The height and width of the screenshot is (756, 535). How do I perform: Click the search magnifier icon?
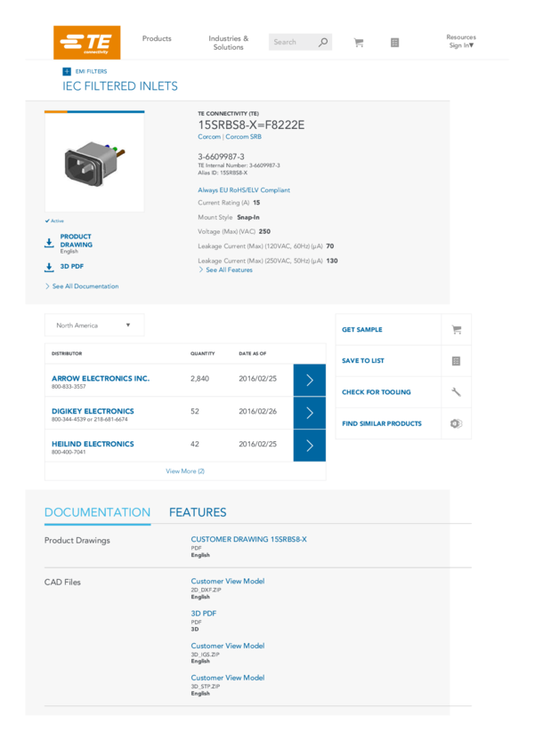coord(323,42)
